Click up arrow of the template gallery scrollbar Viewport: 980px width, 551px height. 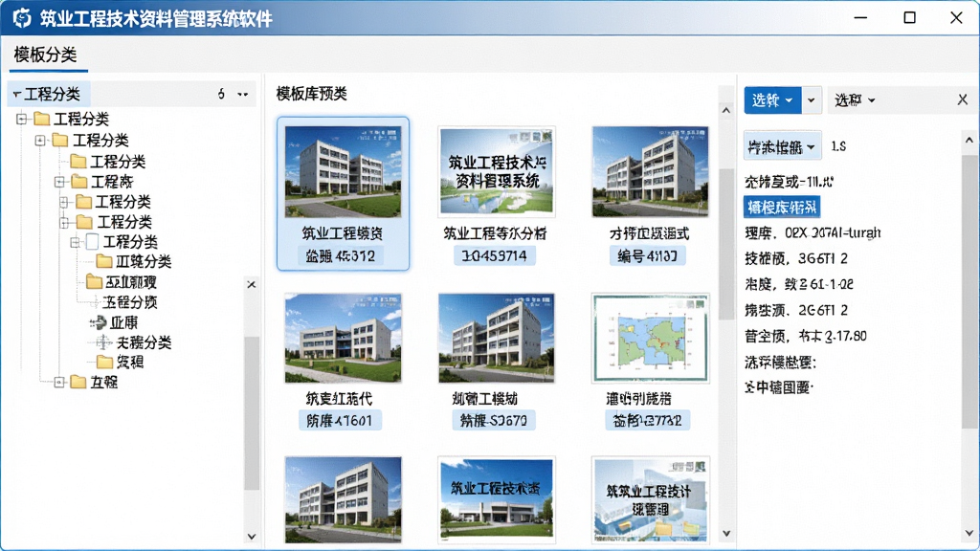tap(726, 111)
